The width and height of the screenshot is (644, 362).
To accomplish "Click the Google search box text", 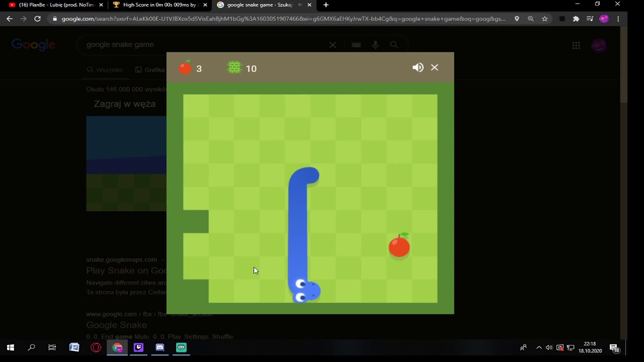I will pos(120,45).
